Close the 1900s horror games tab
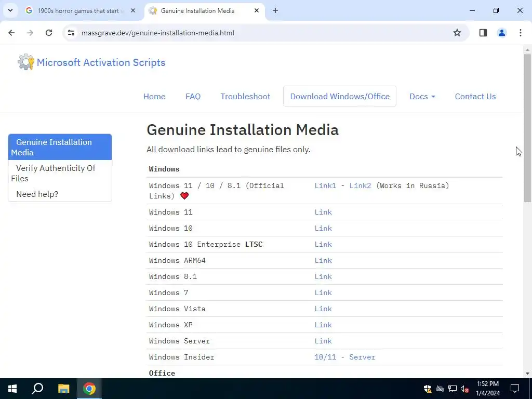Screen dimensions: 532x399 [133, 10]
